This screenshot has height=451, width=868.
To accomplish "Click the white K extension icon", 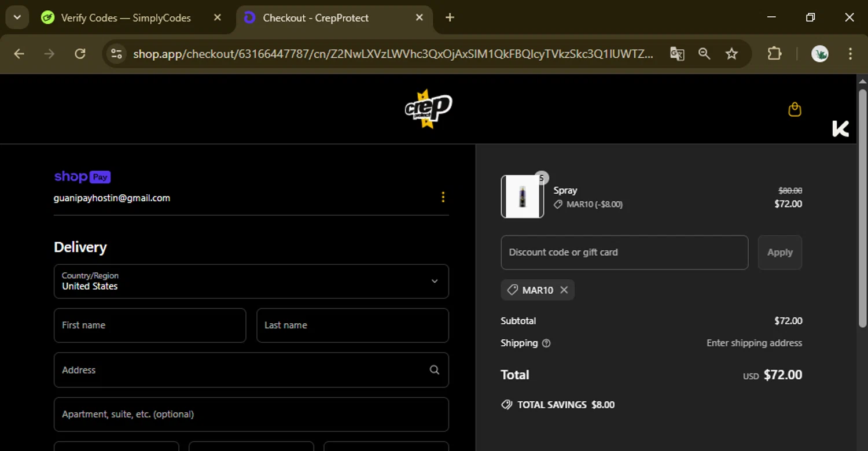I will [x=840, y=129].
